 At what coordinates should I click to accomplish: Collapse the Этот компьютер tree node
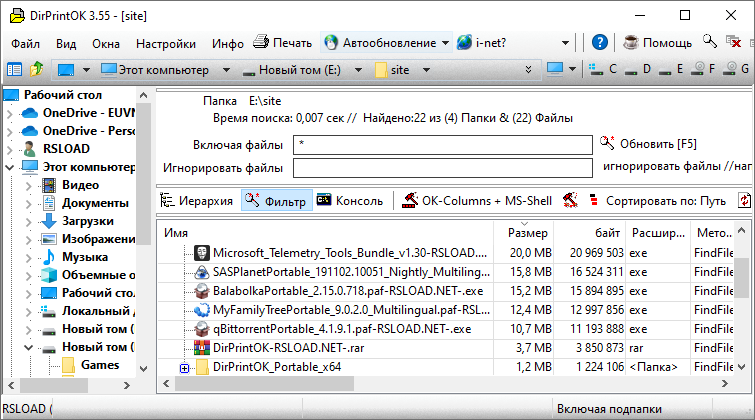coord(10,166)
